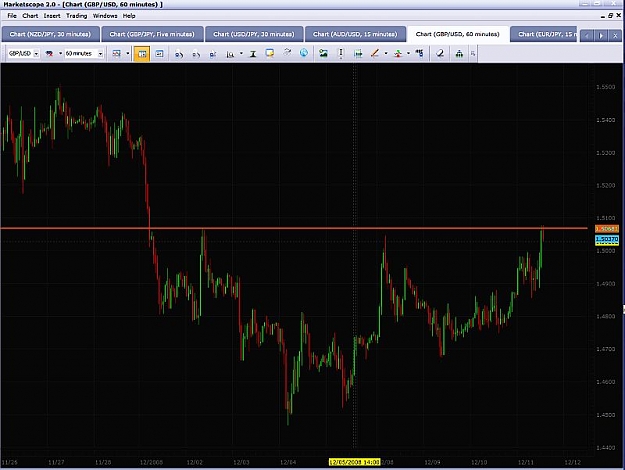Select the text label tool
The image size is (625, 470).
click(x=253, y=53)
